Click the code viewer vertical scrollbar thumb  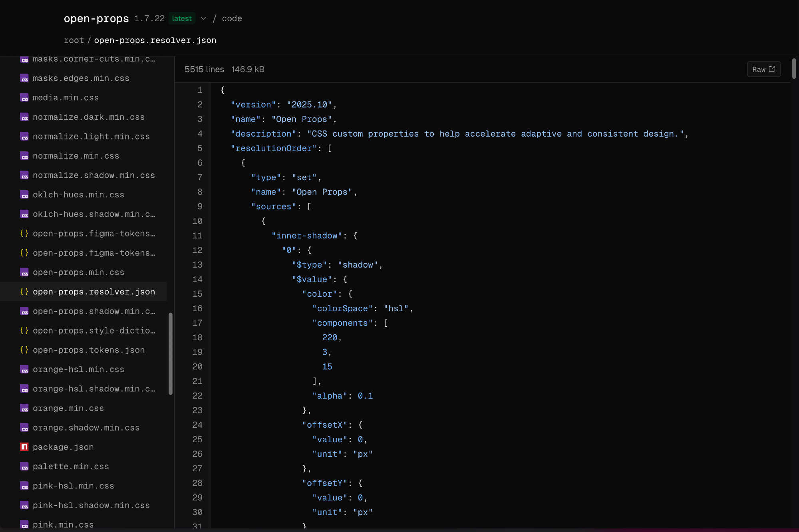(x=794, y=69)
